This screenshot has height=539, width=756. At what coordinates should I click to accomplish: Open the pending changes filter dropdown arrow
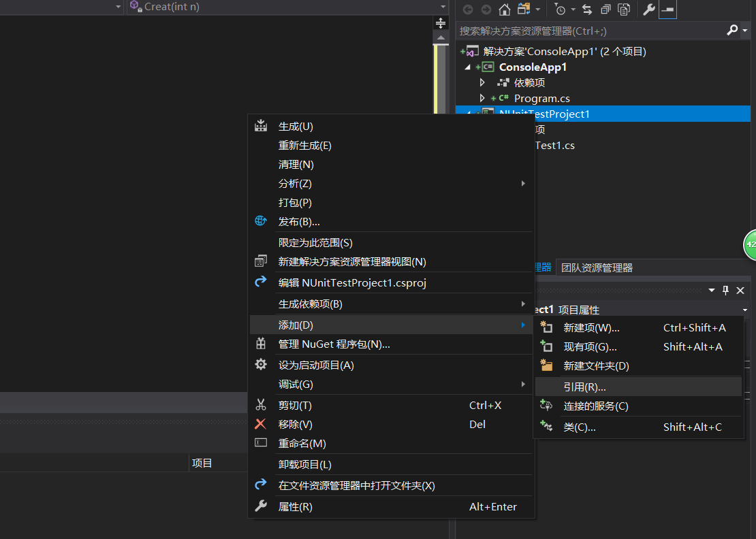click(573, 9)
